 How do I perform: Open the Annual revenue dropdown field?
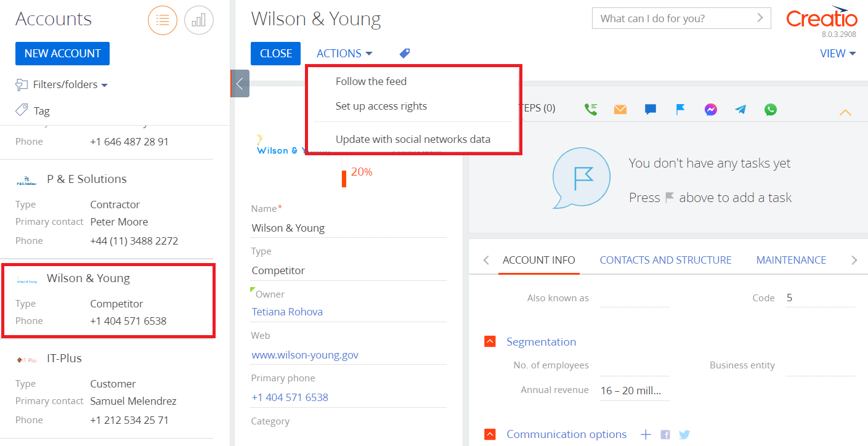point(635,391)
